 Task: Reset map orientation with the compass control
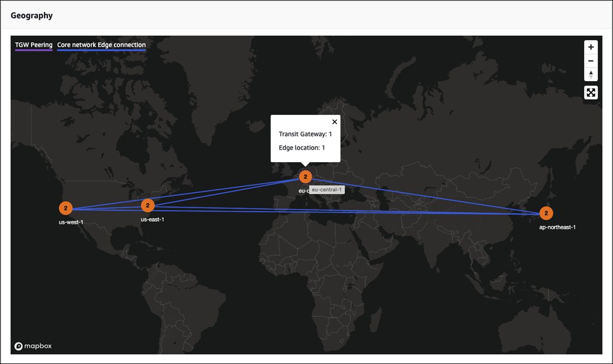point(591,74)
